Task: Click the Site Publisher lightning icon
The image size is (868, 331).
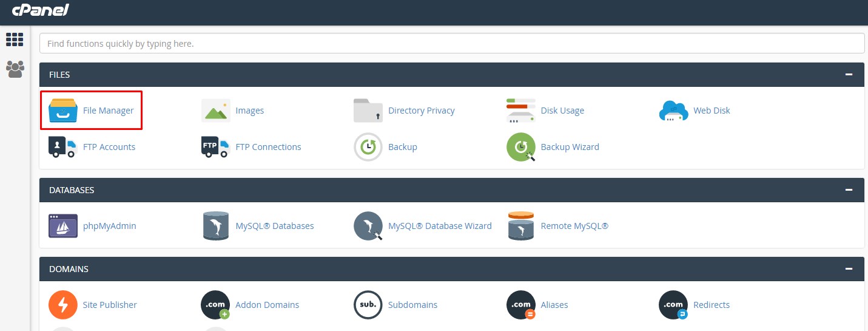Action: click(63, 305)
